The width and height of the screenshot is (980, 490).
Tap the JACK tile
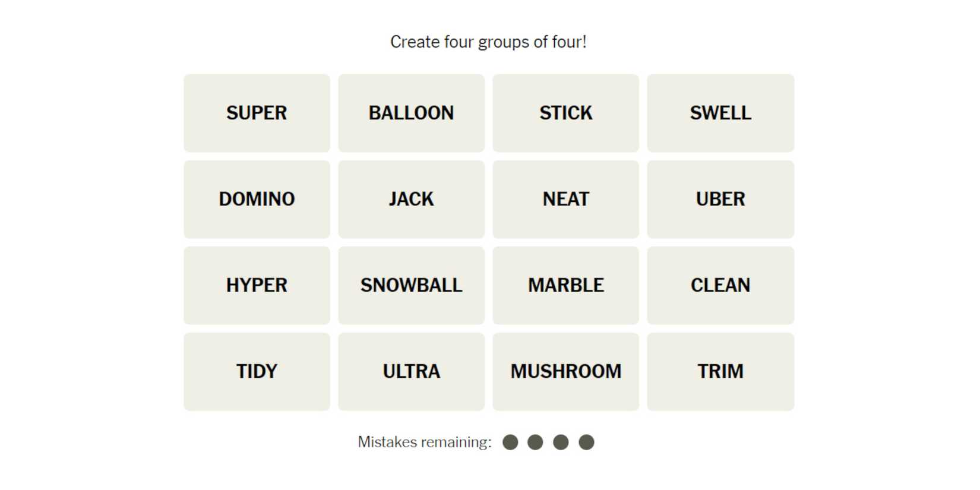pyautogui.click(x=411, y=199)
